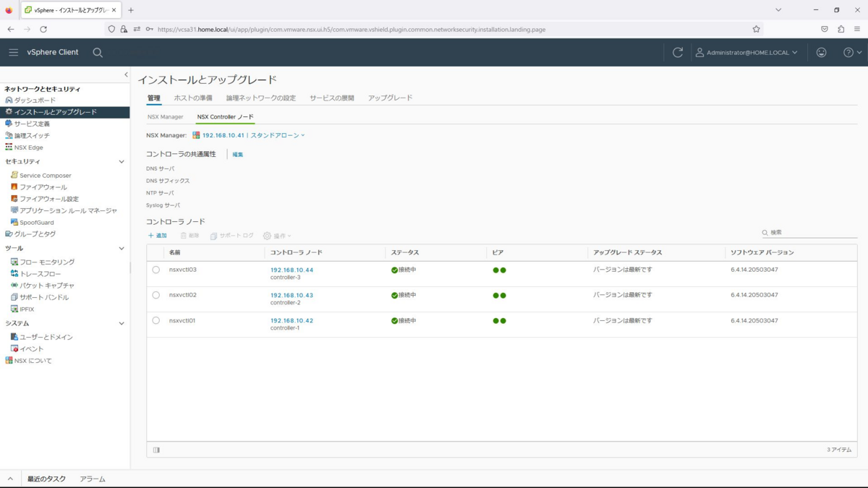Collapse the システム section

122,324
